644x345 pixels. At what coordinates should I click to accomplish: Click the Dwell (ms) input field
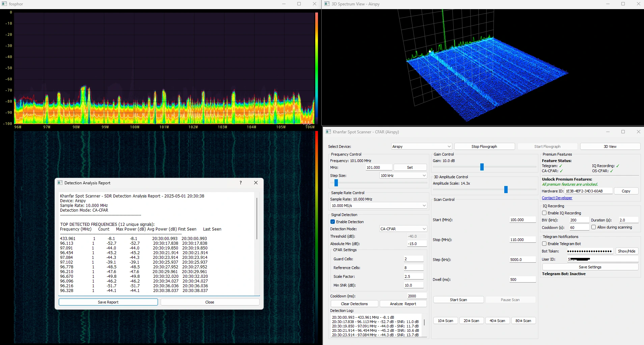pos(522,280)
